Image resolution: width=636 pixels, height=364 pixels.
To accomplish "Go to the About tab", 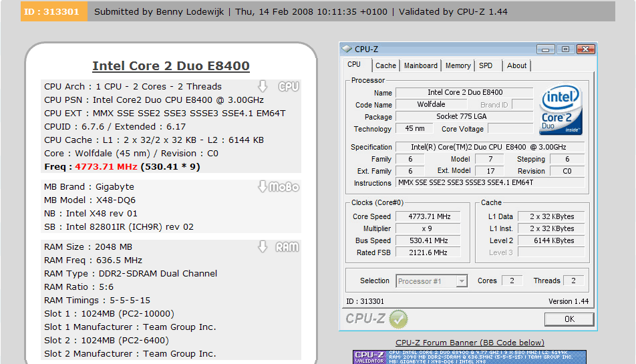I will (x=516, y=65).
